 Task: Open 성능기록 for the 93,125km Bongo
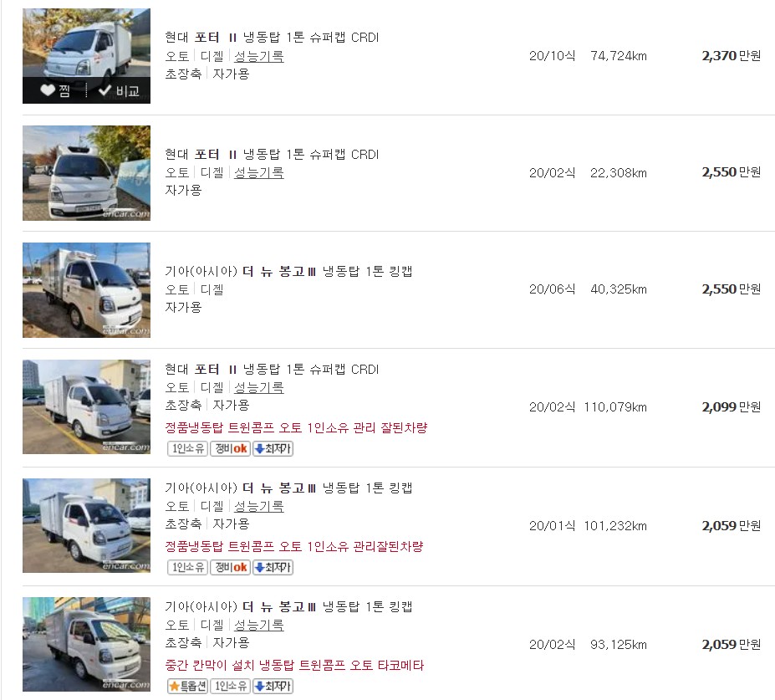(x=258, y=625)
